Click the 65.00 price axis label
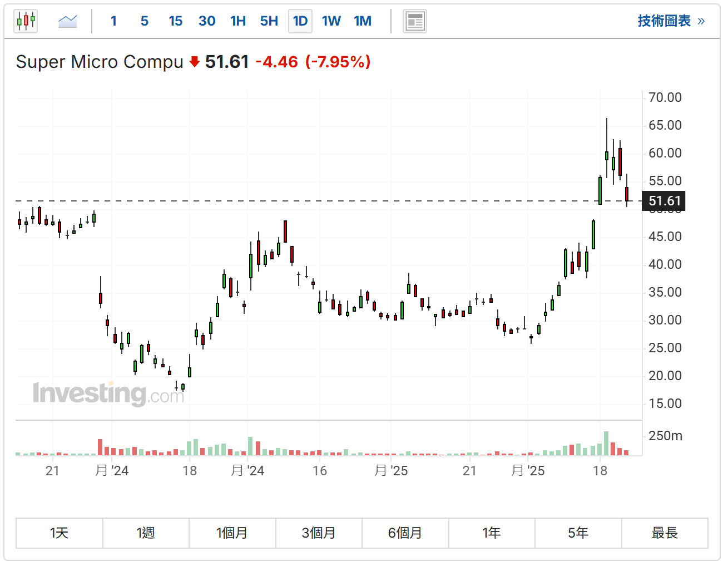The height and width of the screenshot is (566, 728). point(665,125)
